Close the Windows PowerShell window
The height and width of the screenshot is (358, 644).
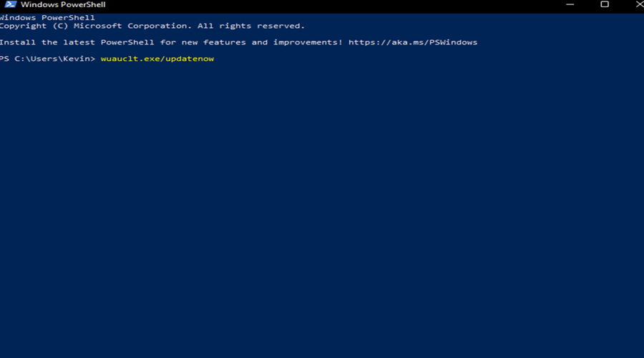[x=639, y=4]
